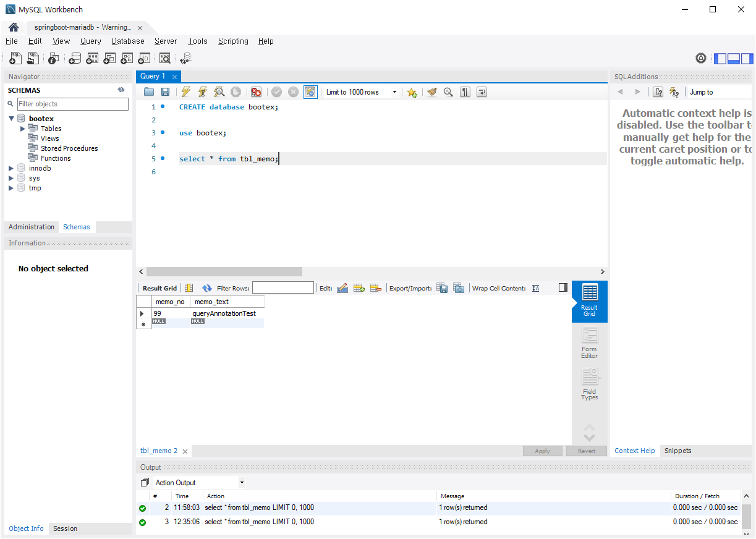
Task: Open the object inspector icon
Action: (54, 58)
